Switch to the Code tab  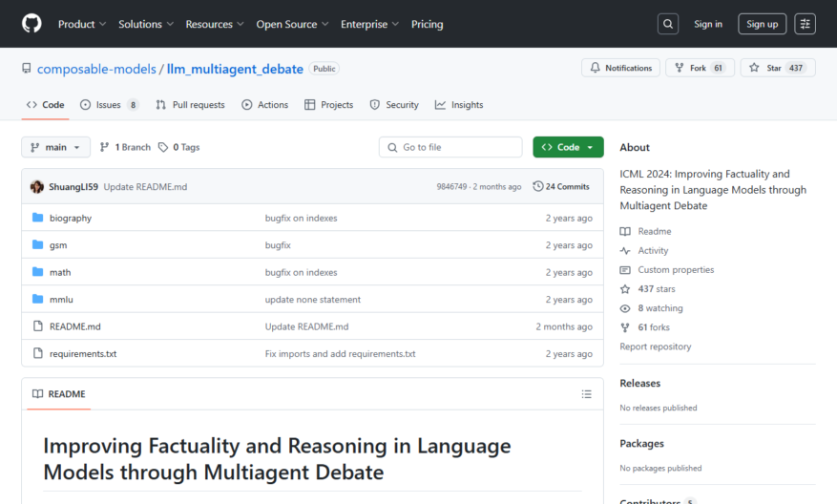[x=46, y=105]
